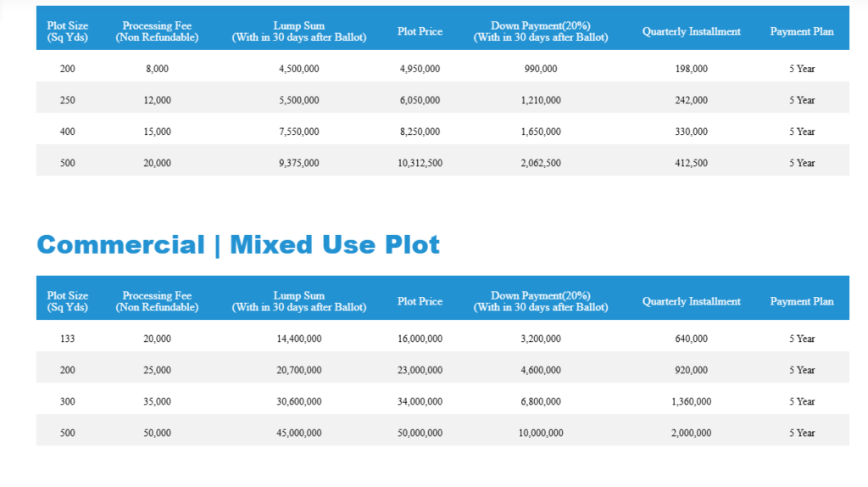
Task: Click the 35,000 processing fee value
Action: pos(157,401)
